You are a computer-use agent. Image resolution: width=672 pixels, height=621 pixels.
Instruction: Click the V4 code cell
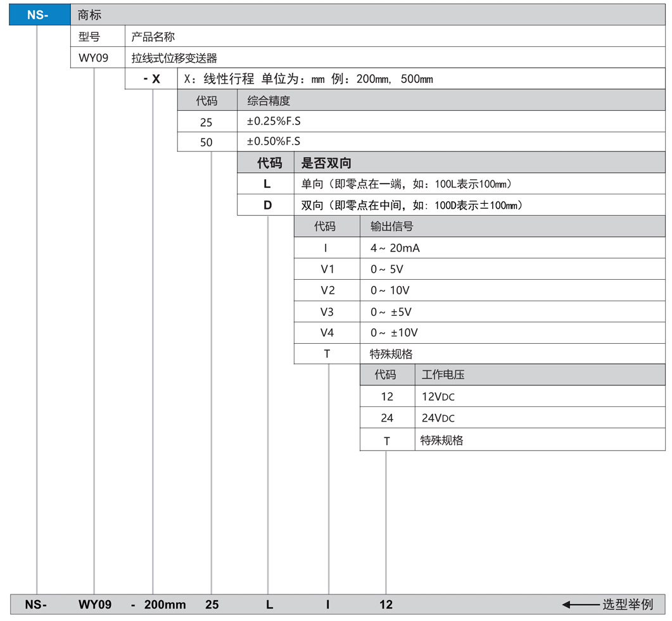coord(327,333)
